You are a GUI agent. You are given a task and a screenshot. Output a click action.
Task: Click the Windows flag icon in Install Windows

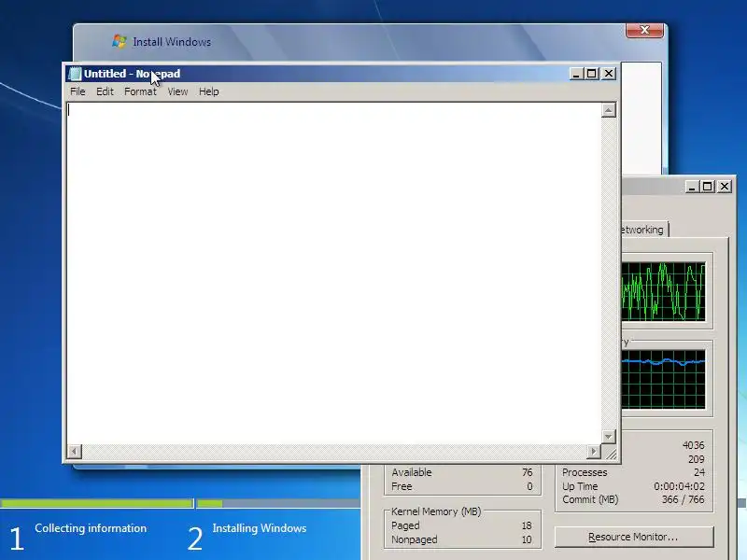(120, 41)
